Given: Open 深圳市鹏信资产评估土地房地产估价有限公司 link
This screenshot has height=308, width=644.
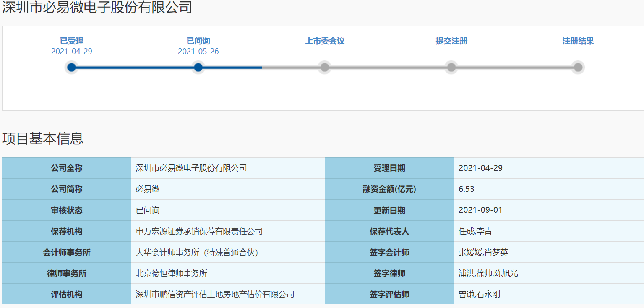Looking at the screenshot, I should pyautogui.click(x=215, y=294).
